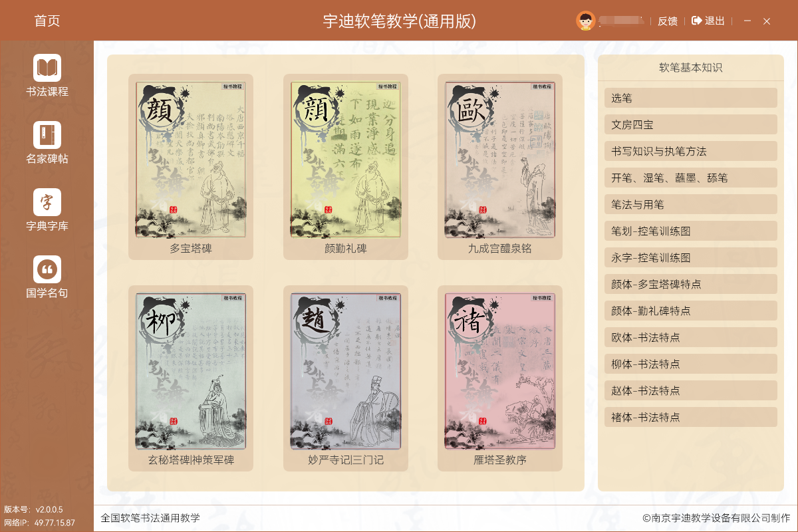This screenshot has height=532, width=798.
Task: Click the 退出 logout icon
Action: [697, 21]
